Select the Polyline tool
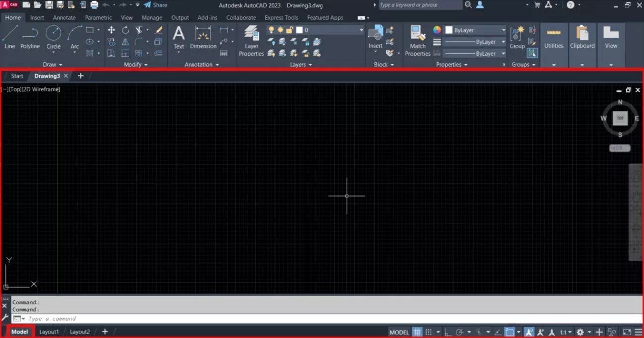Image resolution: width=644 pixels, height=338 pixels. 30,38
